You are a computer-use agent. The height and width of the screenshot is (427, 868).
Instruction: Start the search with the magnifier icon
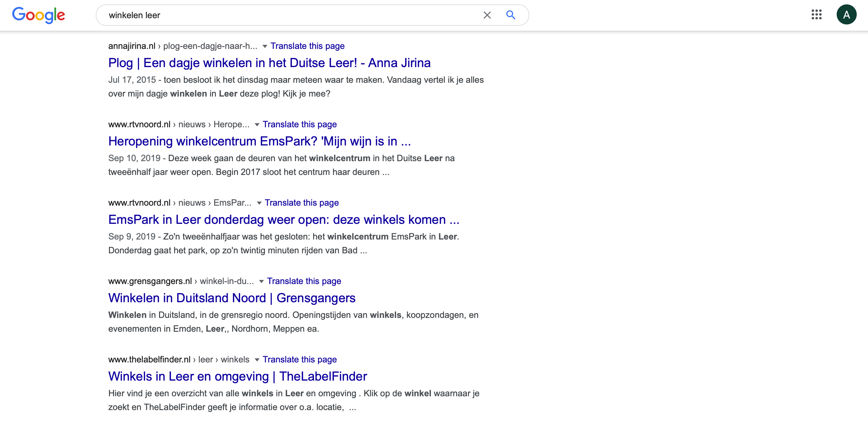[x=510, y=15]
